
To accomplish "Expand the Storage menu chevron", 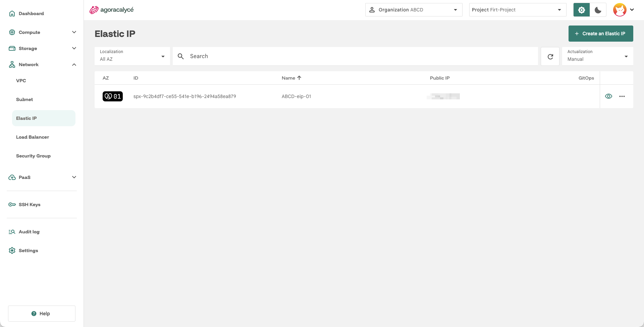I will tap(74, 48).
